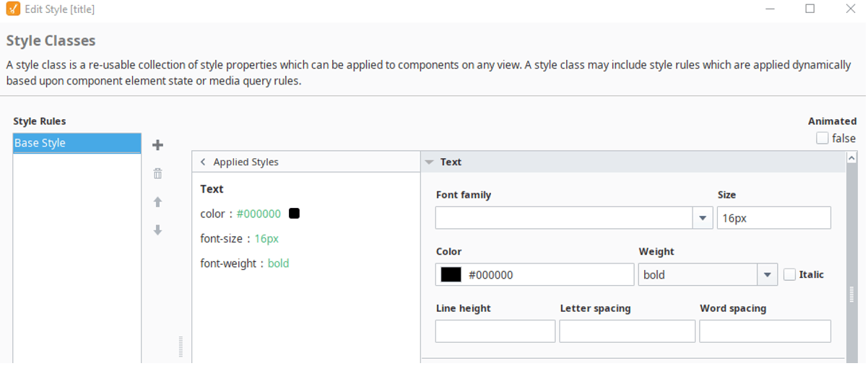Click the Ignition Designer icon in title bar
Screen dimensions: 868x366
(13, 9)
